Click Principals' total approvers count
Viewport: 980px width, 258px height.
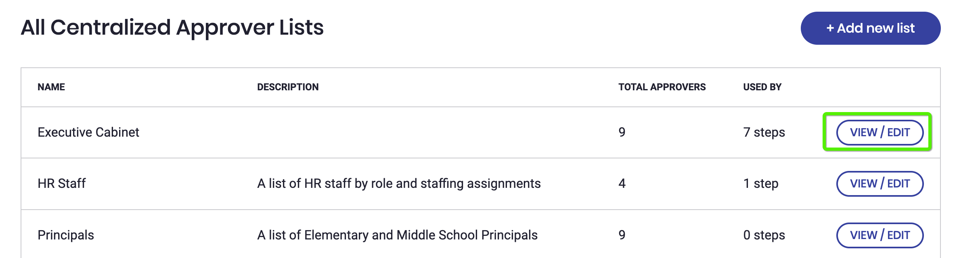(622, 235)
